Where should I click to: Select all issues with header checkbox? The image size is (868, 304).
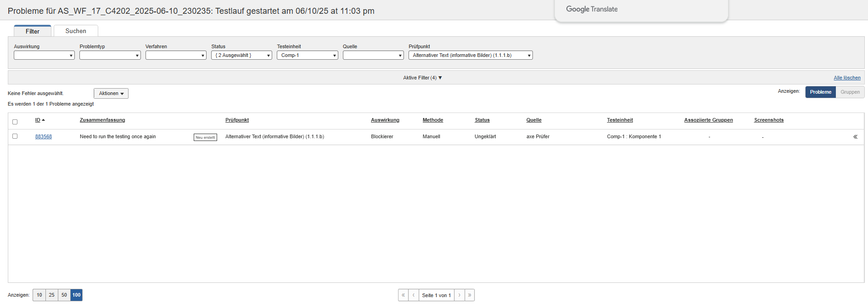(15, 122)
